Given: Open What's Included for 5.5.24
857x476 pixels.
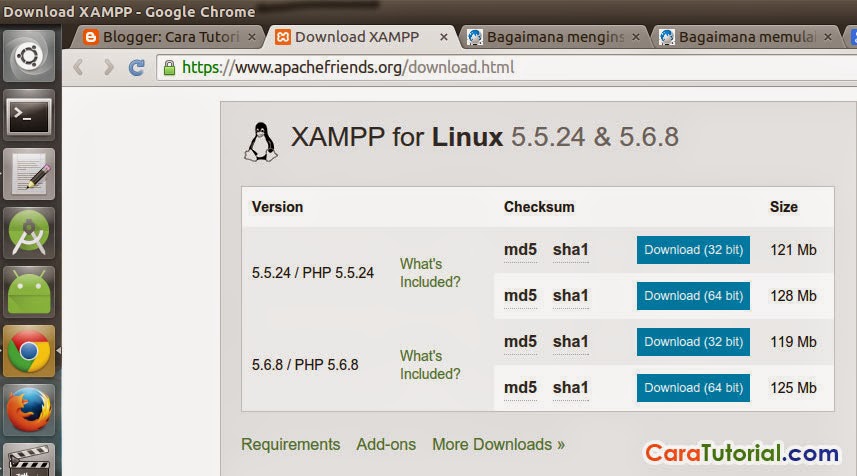Looking at the screenshot, I should tap(430, 273).
